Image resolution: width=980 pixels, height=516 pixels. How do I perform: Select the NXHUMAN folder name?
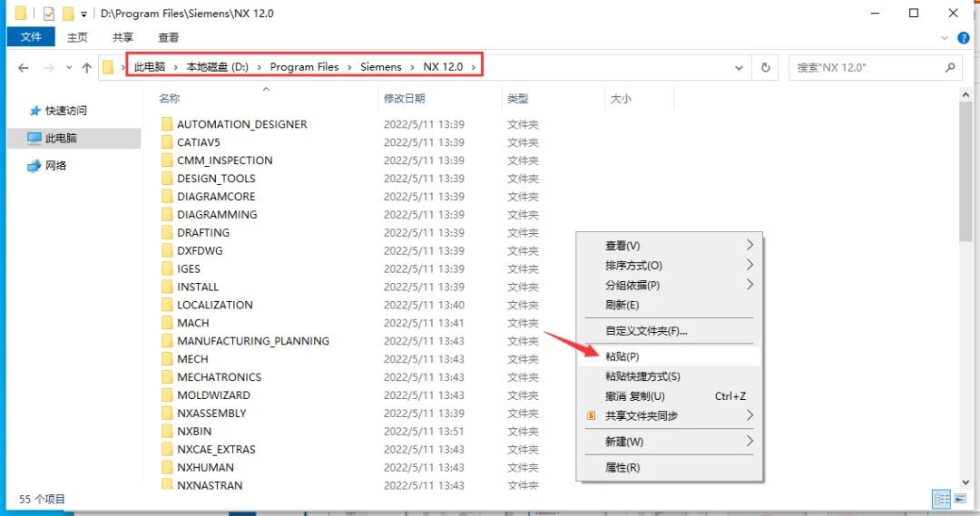point(206,468)
